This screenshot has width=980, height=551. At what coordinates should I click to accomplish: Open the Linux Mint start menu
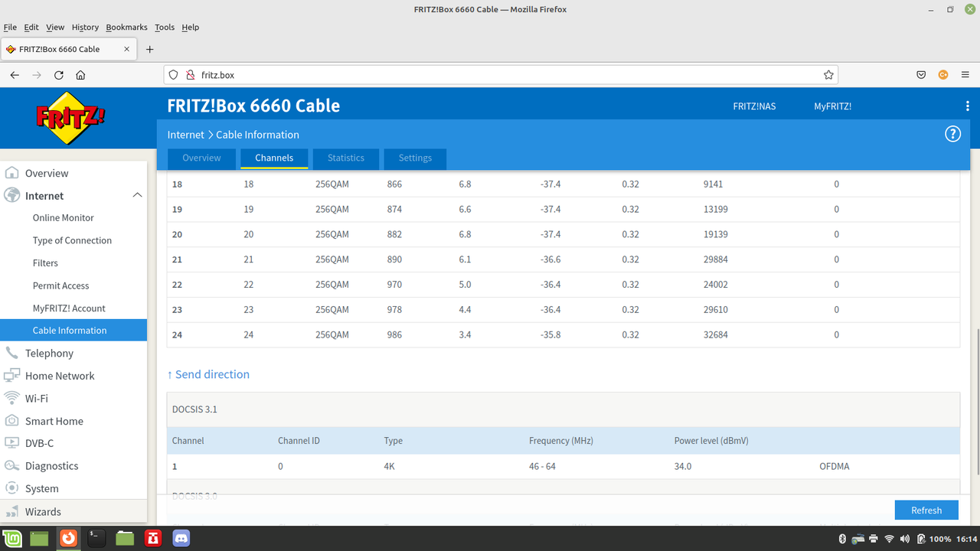12,539
